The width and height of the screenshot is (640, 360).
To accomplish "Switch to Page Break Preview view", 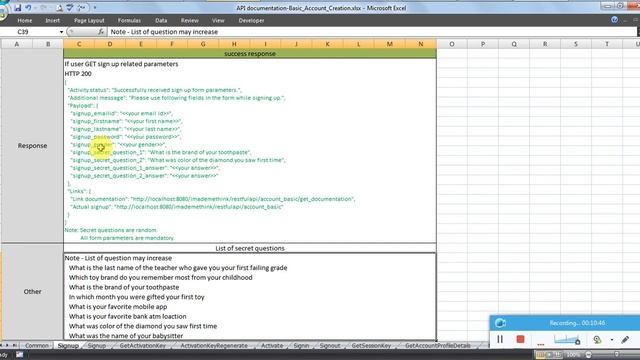I will [x=558, y=355].
